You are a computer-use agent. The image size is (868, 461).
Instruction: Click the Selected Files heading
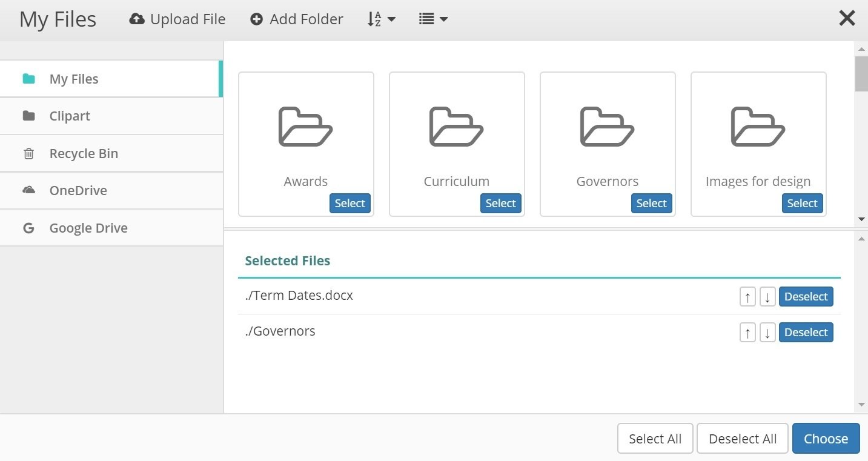tap(288, 260)
